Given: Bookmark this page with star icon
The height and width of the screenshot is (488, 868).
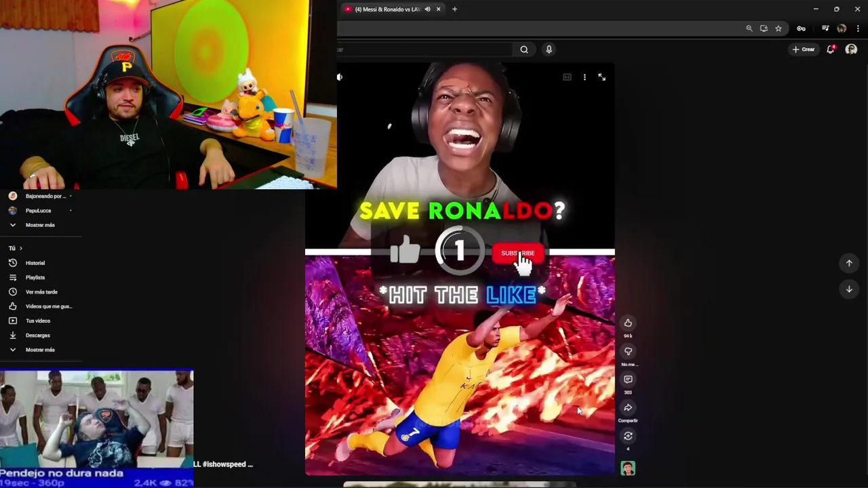Looking at the screenshot, I should (778, 28).
